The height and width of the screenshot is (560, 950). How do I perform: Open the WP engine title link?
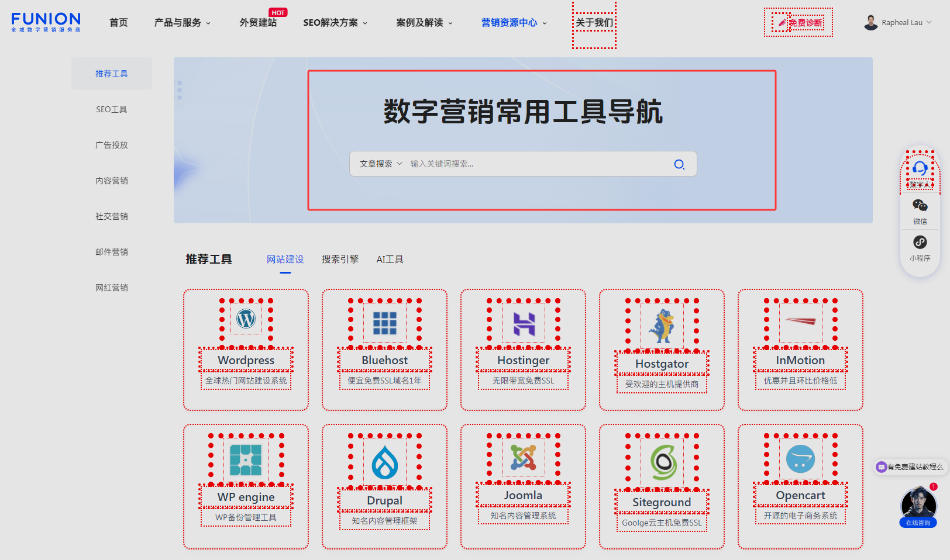[x=246, y=497]
